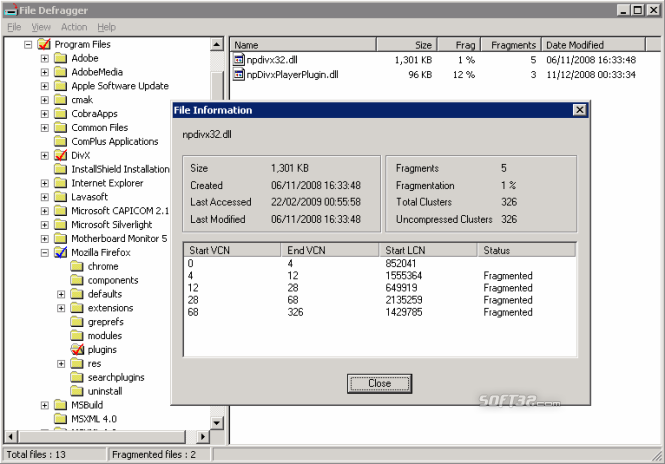The height and width of the screenshot is (464, 665).
Task: Toggle the Program Files red check mark
Action: pyautogui.click(x=44, y=44)
